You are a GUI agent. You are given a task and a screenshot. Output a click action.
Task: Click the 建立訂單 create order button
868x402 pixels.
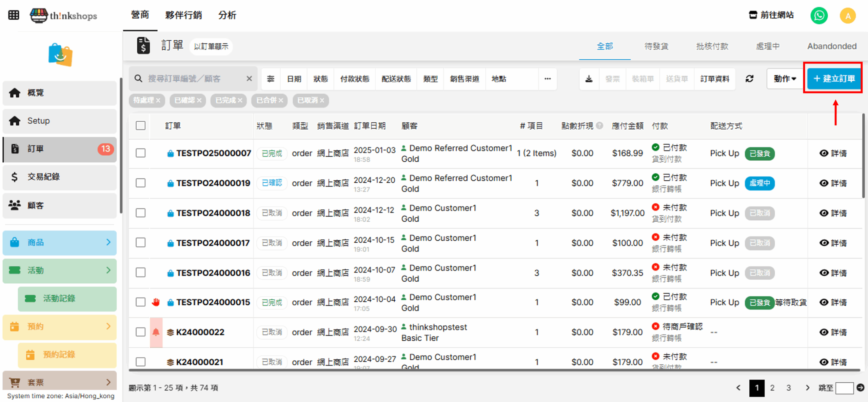coord(834,79)
